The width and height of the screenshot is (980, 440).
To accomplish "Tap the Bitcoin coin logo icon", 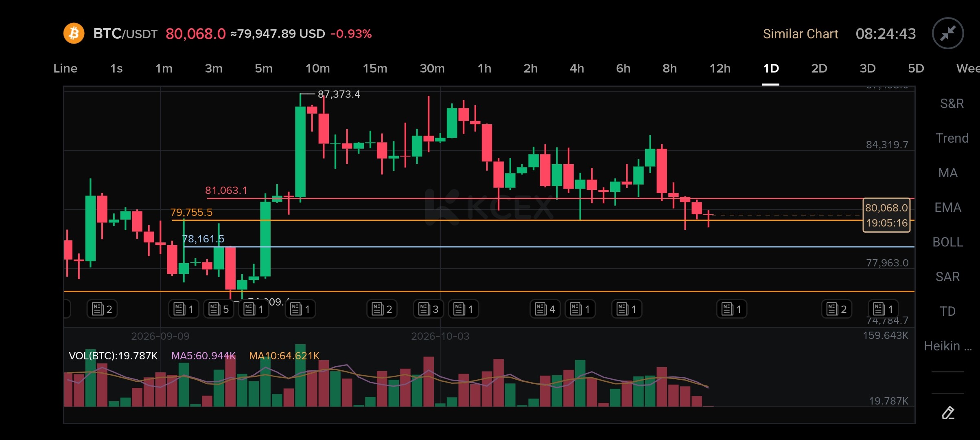I will [74, 33].
